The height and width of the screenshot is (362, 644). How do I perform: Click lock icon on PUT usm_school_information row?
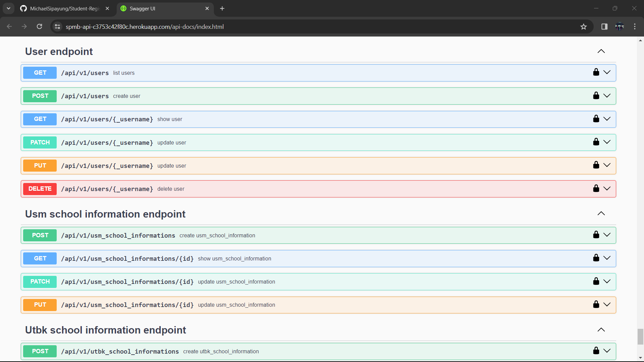tap(596, 304)
